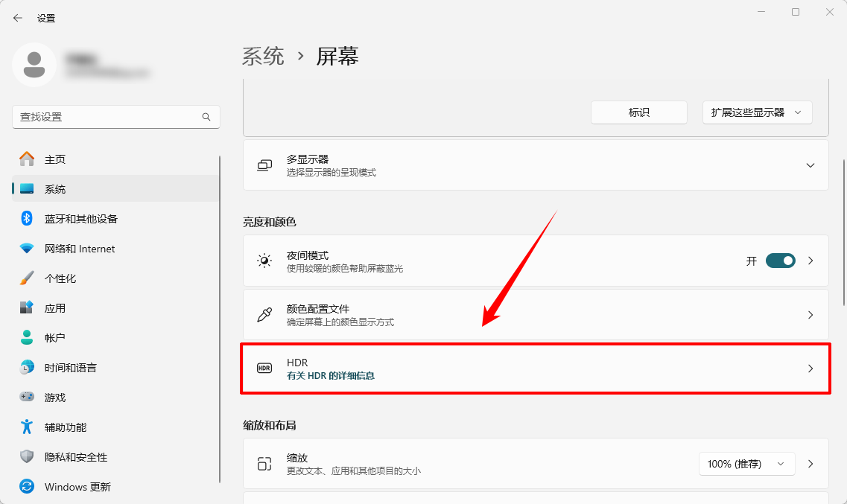Click the 辅助功能 accessibility icon

pyautogui.click(x=27, y=427)
